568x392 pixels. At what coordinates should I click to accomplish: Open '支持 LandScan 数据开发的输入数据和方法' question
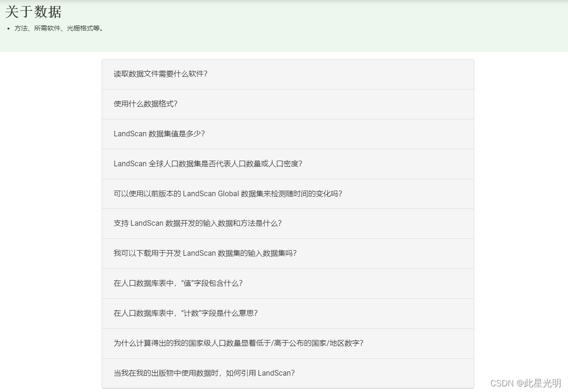[288, 223]
